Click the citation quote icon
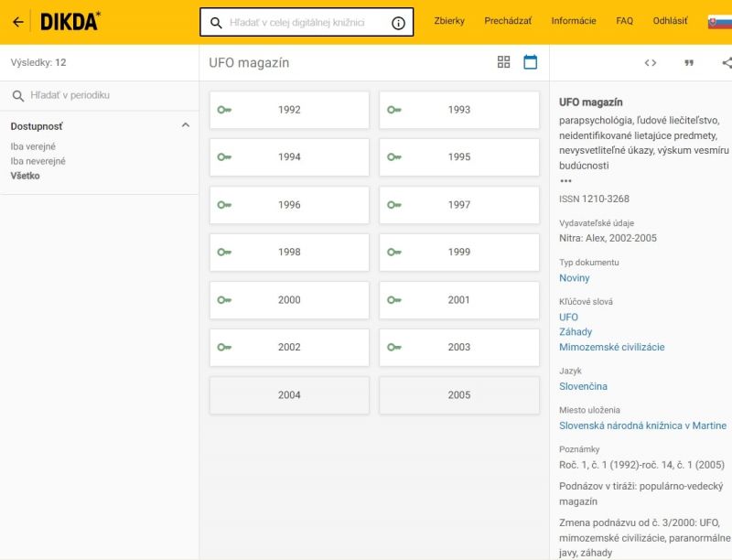This screenshot has width=732, height=560. click(689, 63)
